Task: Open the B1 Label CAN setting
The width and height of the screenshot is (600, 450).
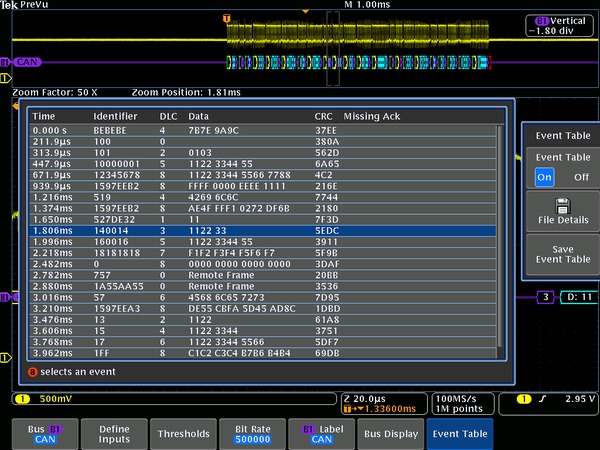Action: click(321, 433)
